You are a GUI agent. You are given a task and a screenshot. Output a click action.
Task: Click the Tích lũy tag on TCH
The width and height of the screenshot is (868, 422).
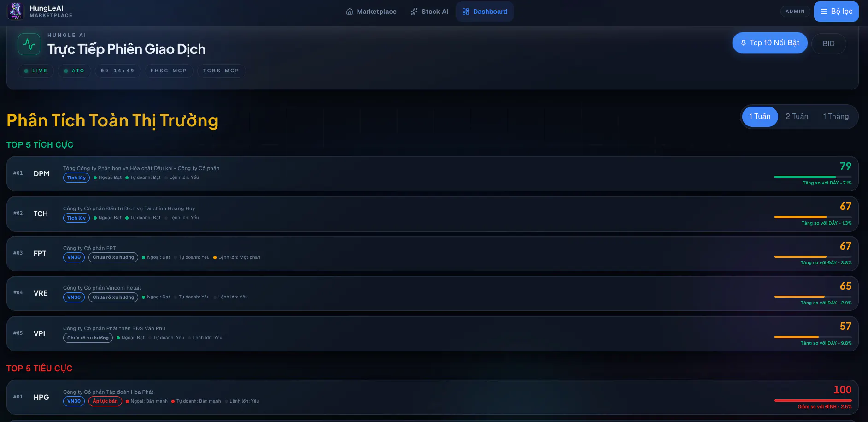(76, 218)
